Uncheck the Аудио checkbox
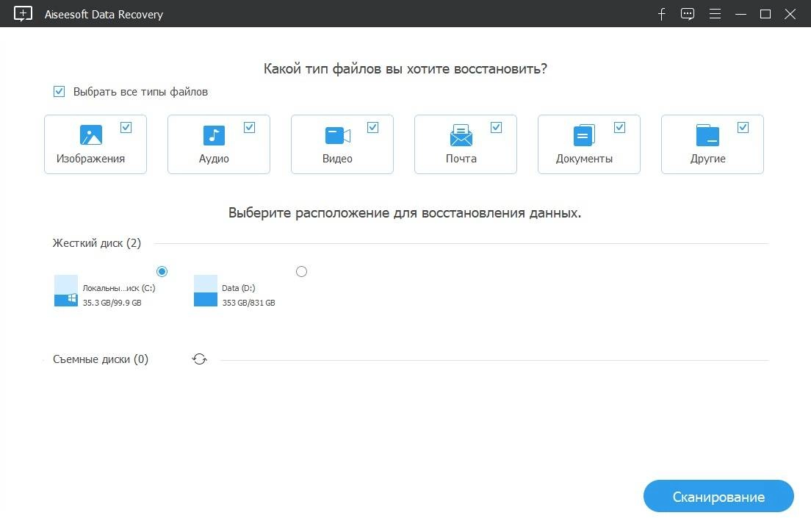The height and width of the screenshot is (532, 811). coord(249,127)
